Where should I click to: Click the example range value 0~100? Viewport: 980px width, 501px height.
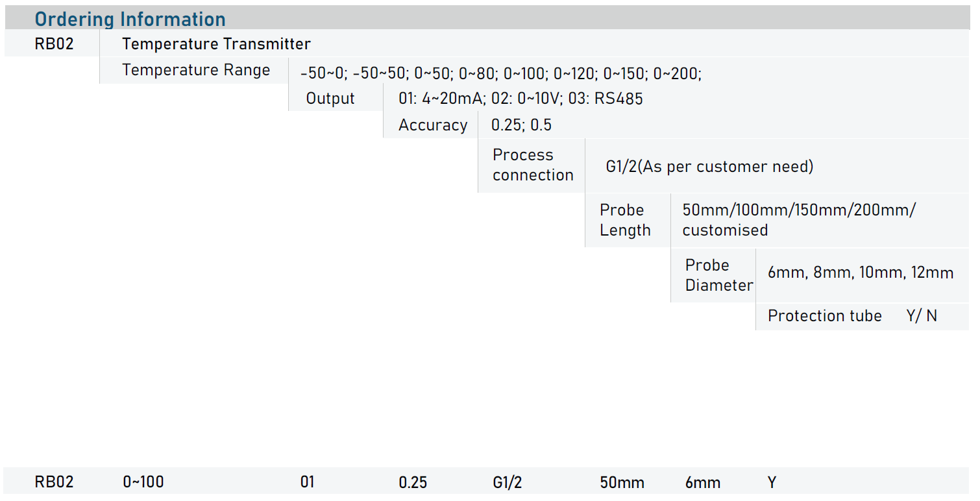pos(143,482)
